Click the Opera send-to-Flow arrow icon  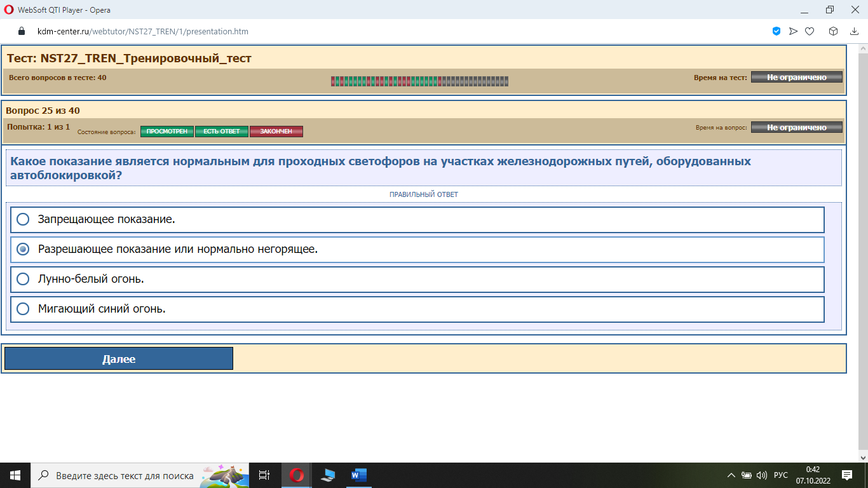(x=793, y=31)
